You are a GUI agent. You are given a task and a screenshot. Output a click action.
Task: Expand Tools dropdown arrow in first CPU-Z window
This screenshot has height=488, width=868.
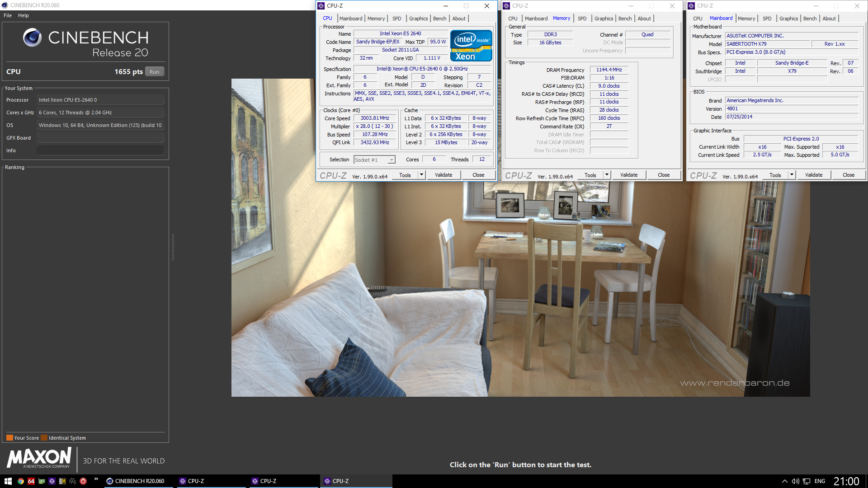tap(421, 175)
